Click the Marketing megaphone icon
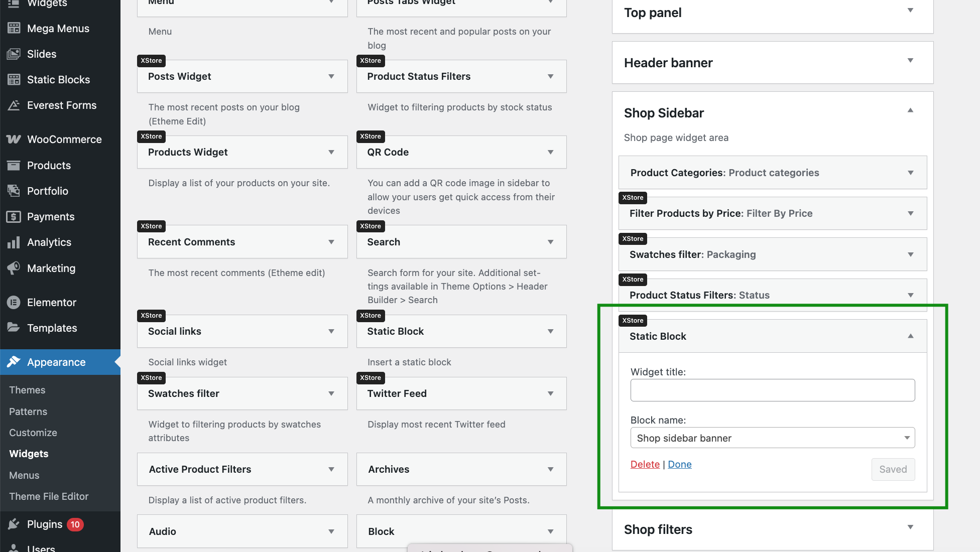Screen dimensions: 980x552 click(x=14, y=268)
